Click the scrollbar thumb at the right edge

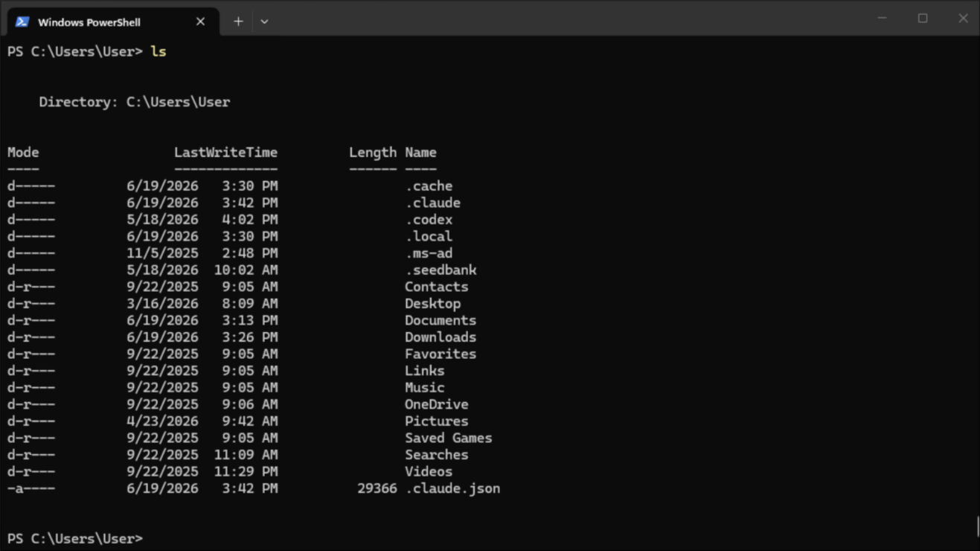tap(977, 526)
